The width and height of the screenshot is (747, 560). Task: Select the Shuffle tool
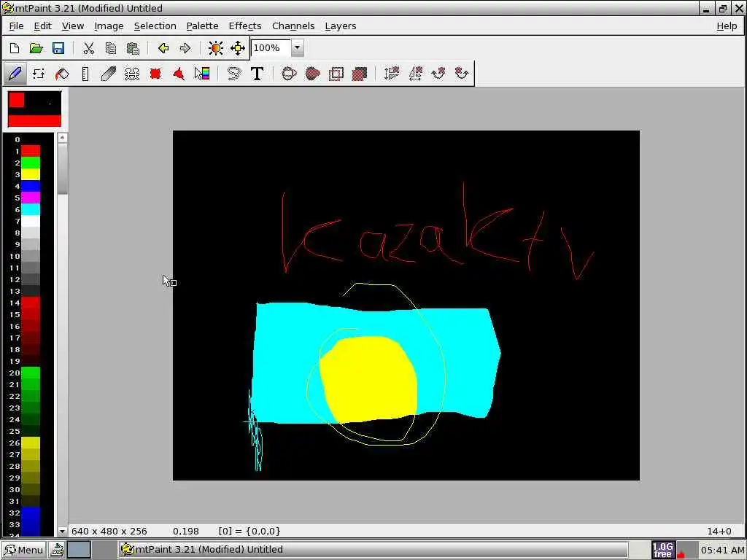point(39,74)
